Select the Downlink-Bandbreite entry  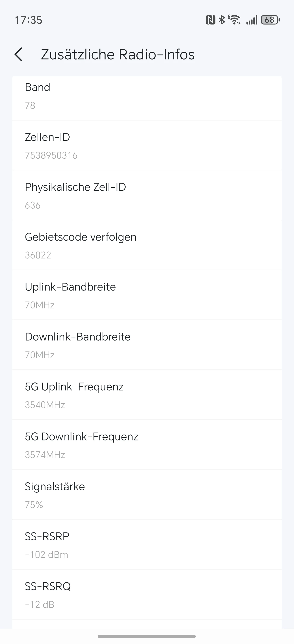click(147, 345)
